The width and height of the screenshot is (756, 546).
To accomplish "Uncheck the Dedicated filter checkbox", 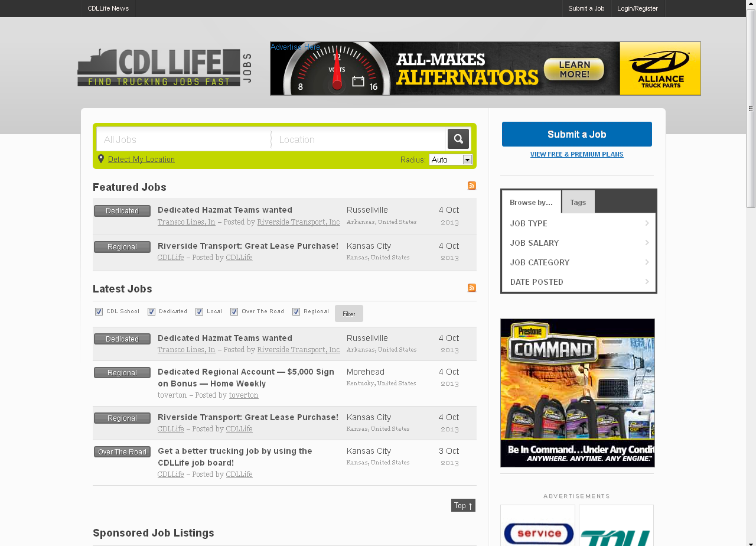I will point(152,312).
